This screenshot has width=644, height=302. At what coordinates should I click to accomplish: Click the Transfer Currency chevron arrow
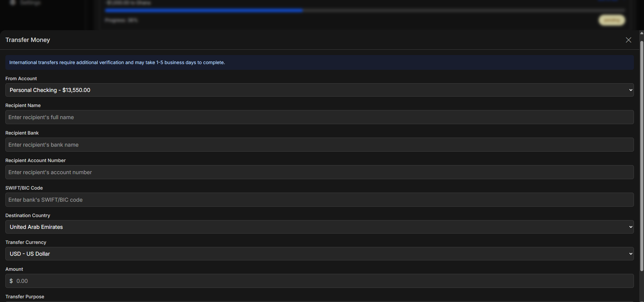[x=631, y=254]
